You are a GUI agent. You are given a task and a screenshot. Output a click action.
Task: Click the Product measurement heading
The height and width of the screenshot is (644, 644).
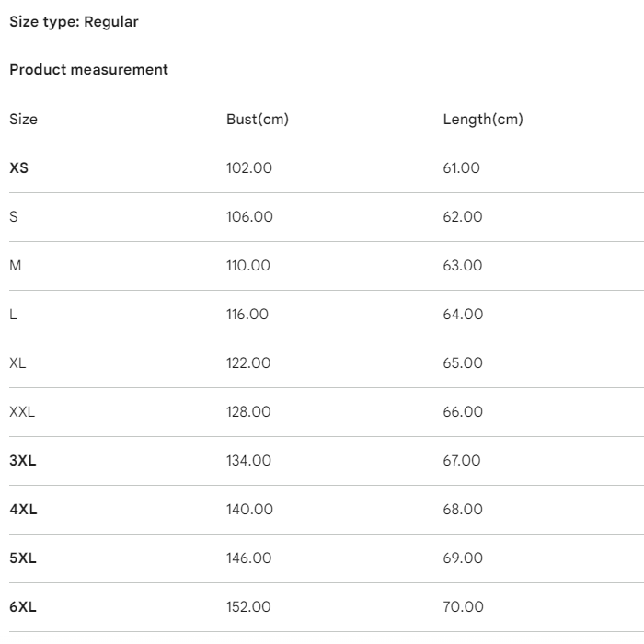tap(88, 70)
